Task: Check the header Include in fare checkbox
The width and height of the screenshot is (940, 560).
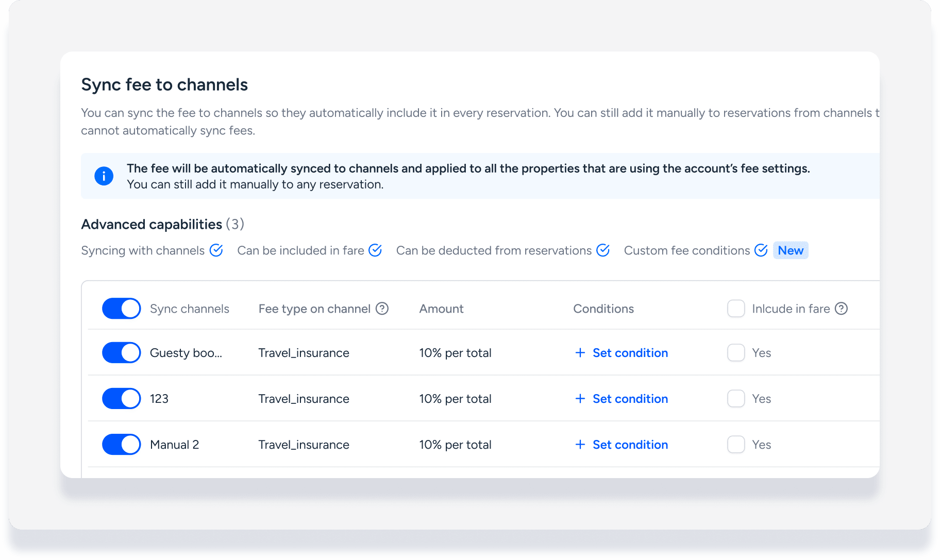Action: coord(736,309)
